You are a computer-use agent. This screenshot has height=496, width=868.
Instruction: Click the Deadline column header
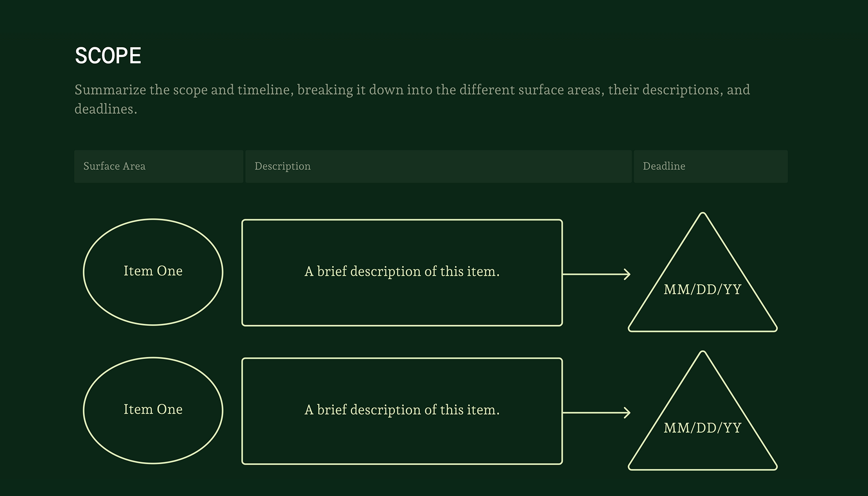(710, 166)
